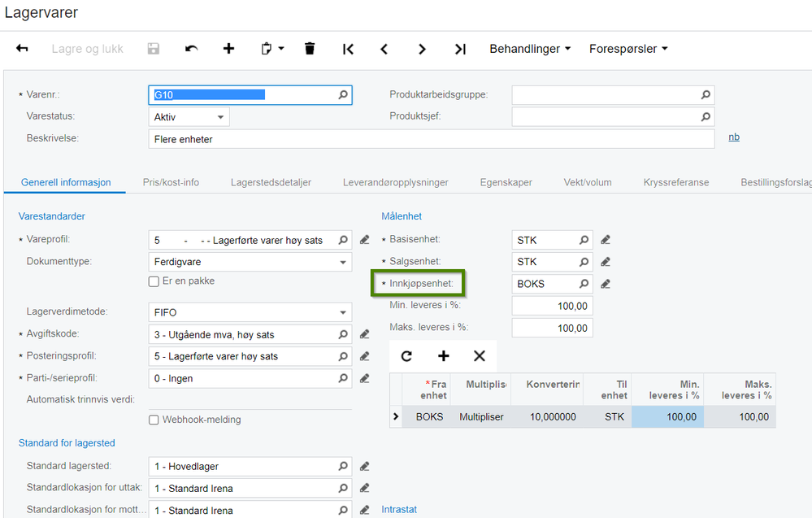
Task: Open the Varestatus dropdown
Action: pos(189,117)
